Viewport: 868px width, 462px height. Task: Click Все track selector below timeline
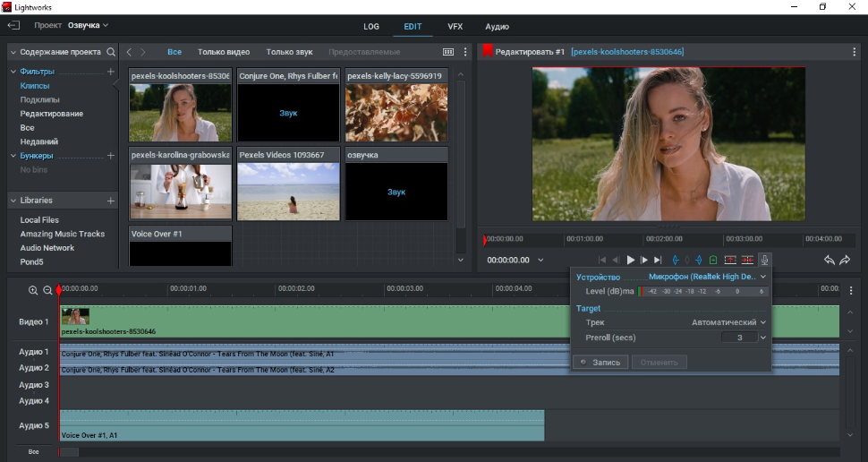34,452
